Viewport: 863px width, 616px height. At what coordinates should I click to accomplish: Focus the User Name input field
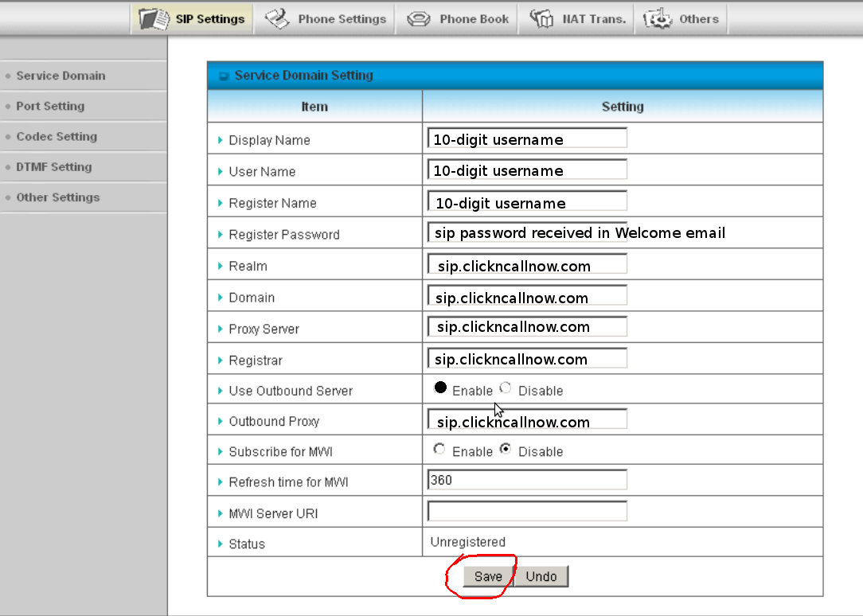[527, 170]
